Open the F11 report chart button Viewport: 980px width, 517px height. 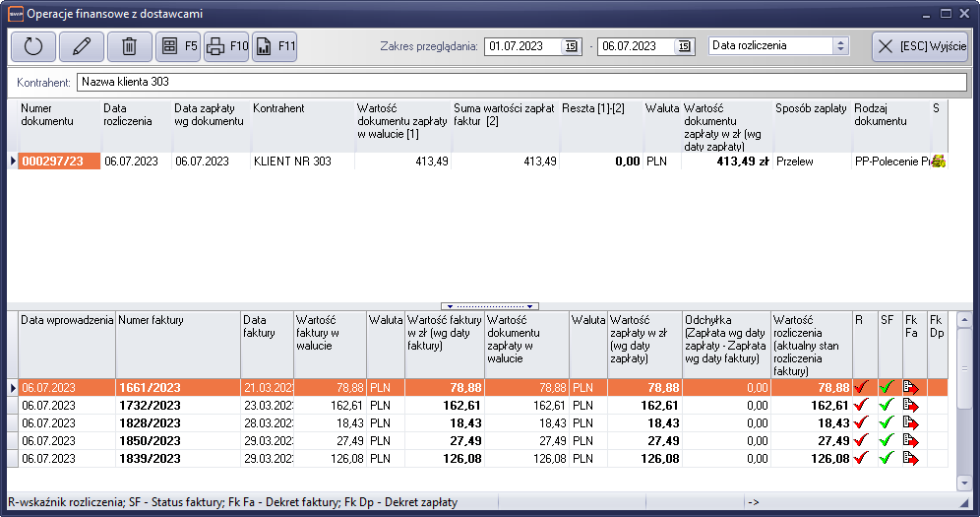[275, 46]
